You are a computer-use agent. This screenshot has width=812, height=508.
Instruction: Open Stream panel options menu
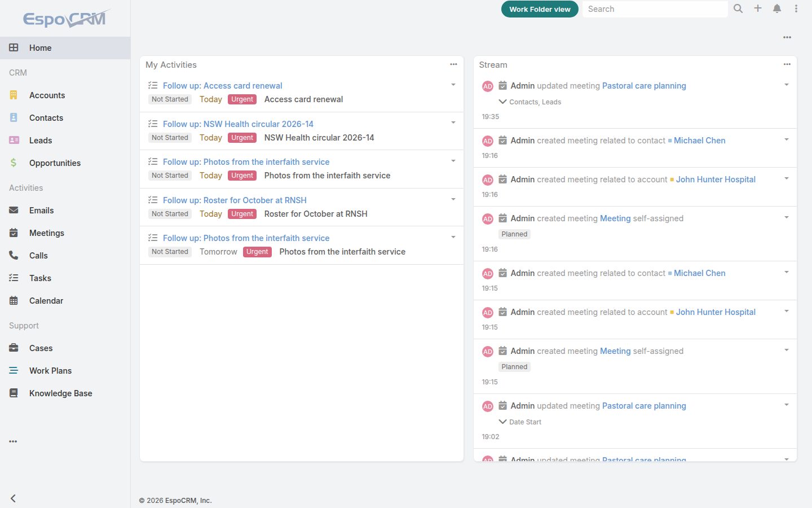[787, 64]
